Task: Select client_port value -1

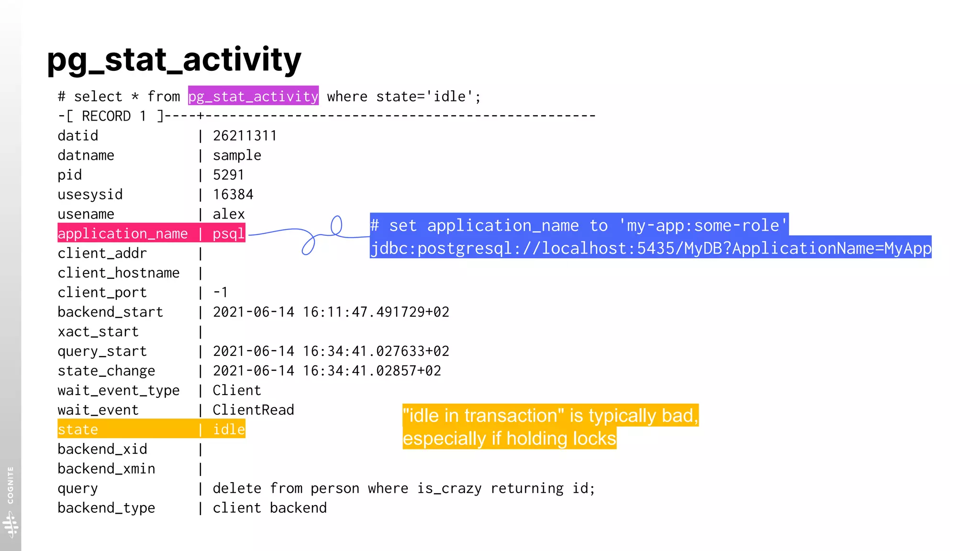Action: click(220, 293)
